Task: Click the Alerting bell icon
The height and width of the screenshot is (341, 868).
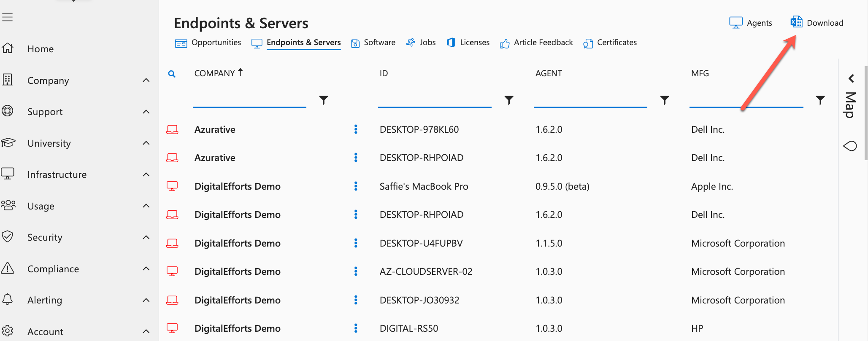Action: pos(8,299)
